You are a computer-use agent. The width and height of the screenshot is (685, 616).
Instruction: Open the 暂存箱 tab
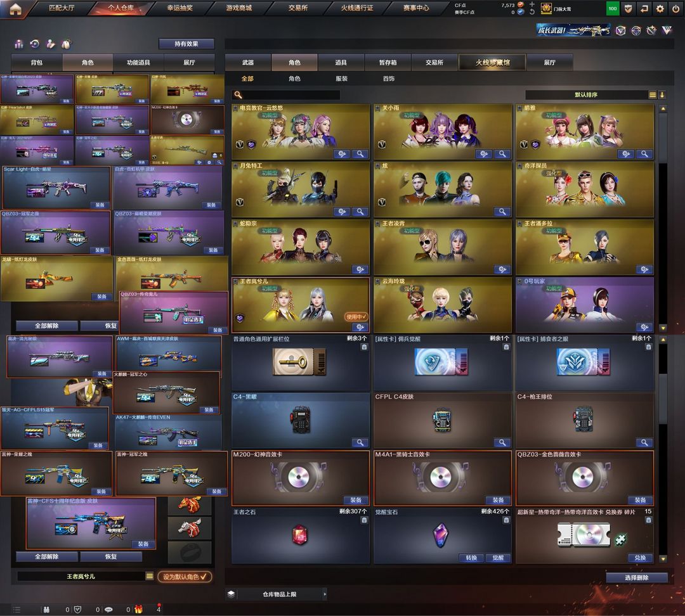pyautogui.click(x=388, y=63)
